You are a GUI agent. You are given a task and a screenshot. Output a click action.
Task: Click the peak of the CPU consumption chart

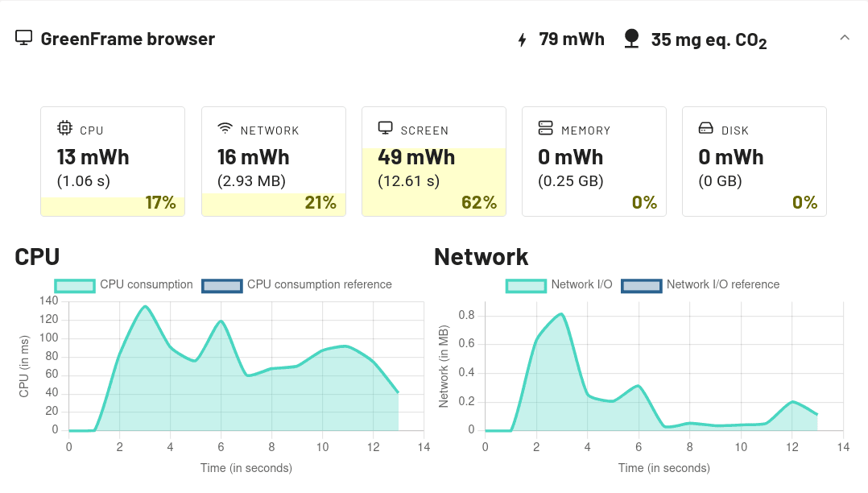pyautogui.click(x=144, y=307)
